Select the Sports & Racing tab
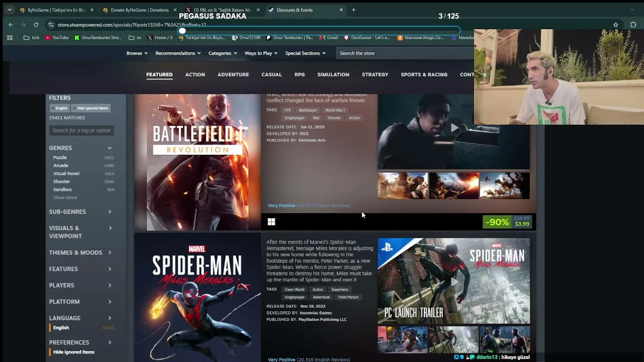644x362 pixels. tap(424, 74)
